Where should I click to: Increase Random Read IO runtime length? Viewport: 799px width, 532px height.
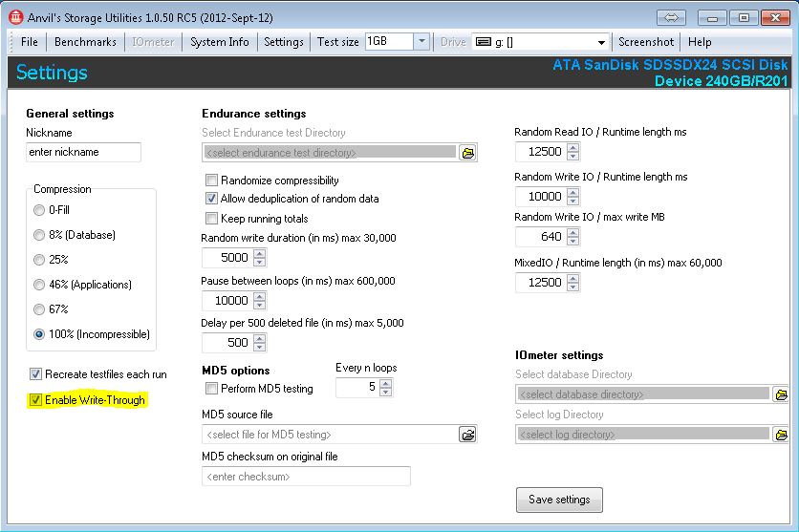tap(572, 148)
